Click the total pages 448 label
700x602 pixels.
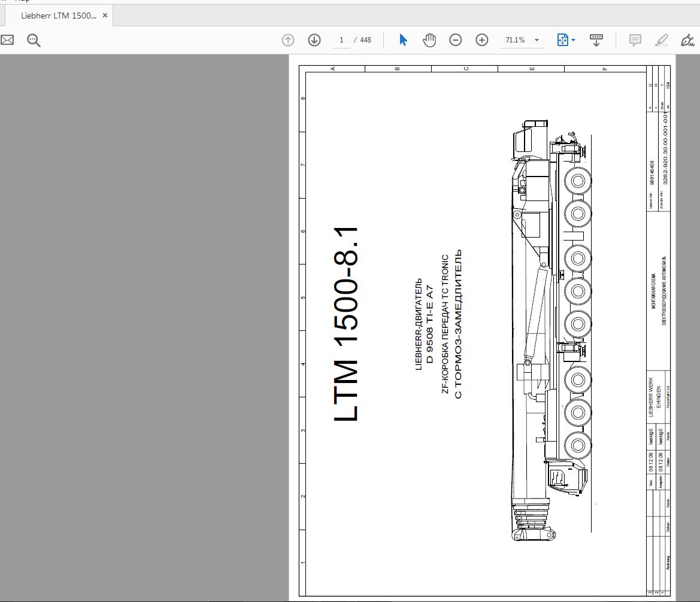(366, 40)
